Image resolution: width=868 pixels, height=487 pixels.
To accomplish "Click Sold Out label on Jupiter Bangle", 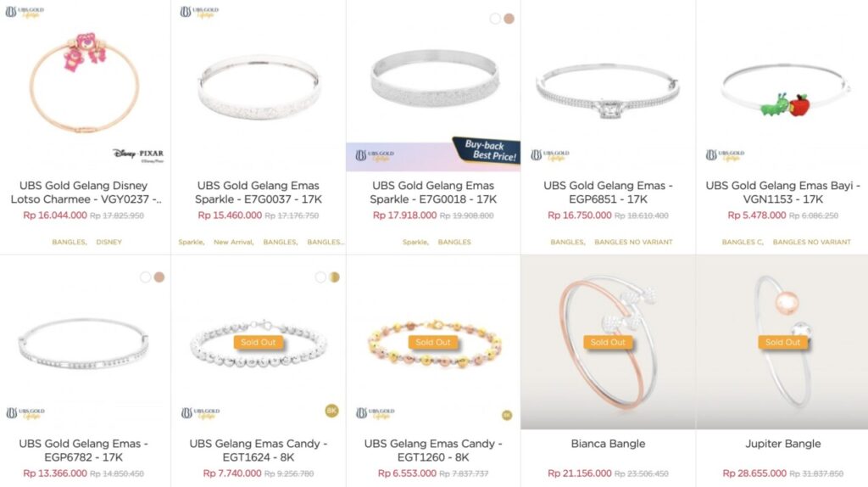I will 782,343.
